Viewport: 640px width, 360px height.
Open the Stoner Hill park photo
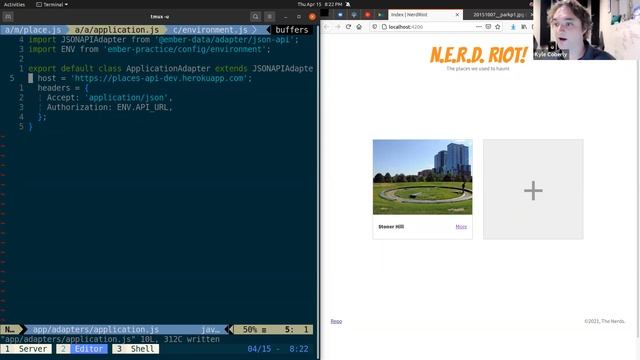[x=422, y=177]
